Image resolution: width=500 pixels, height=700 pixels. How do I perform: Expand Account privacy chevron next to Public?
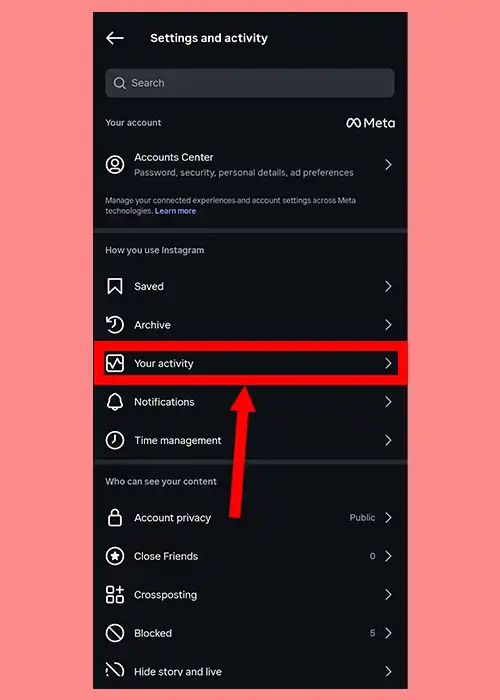coord(388,517)
